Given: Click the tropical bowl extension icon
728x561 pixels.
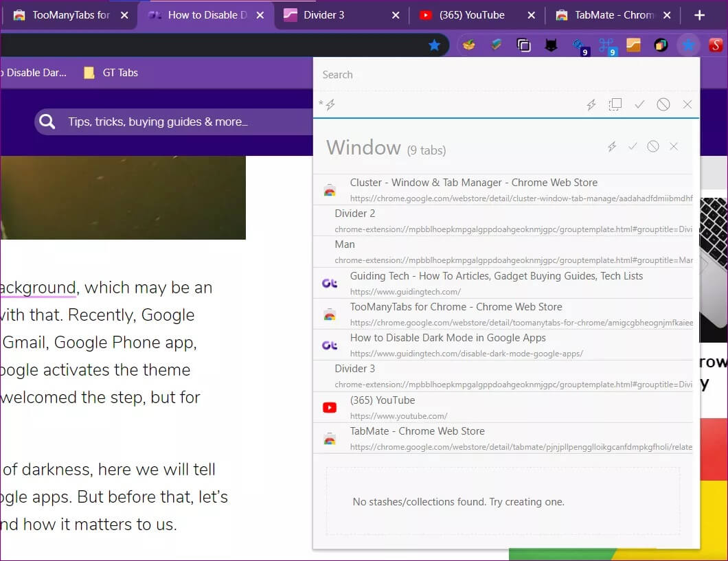Looking at the screenshot, I should 469,45.
